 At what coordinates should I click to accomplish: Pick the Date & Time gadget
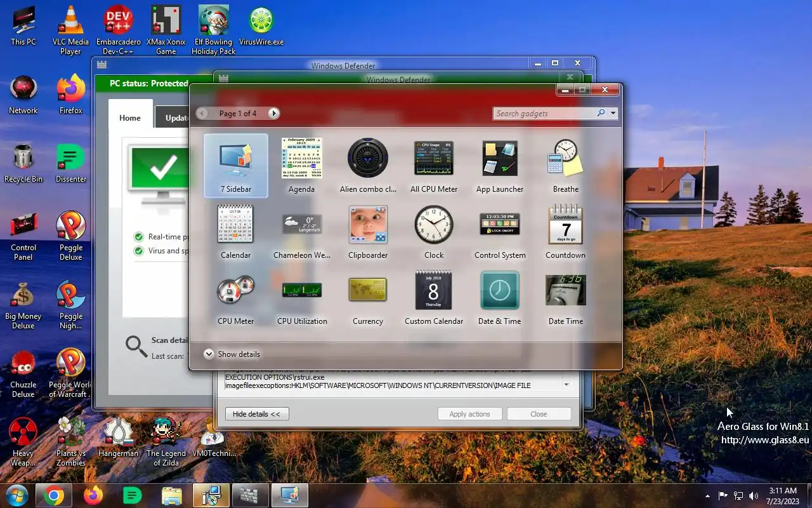pyautogui.click(x=500, y=297)
